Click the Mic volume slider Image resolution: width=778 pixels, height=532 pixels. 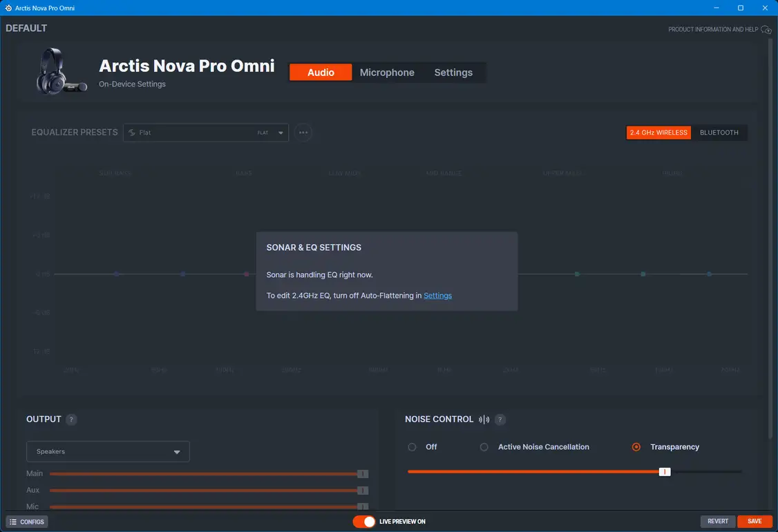point(209,506)
